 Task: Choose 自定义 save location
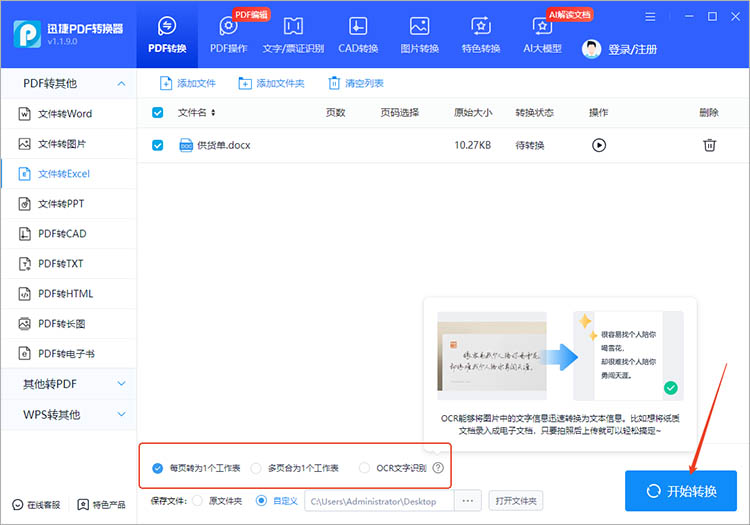(261, 501)
